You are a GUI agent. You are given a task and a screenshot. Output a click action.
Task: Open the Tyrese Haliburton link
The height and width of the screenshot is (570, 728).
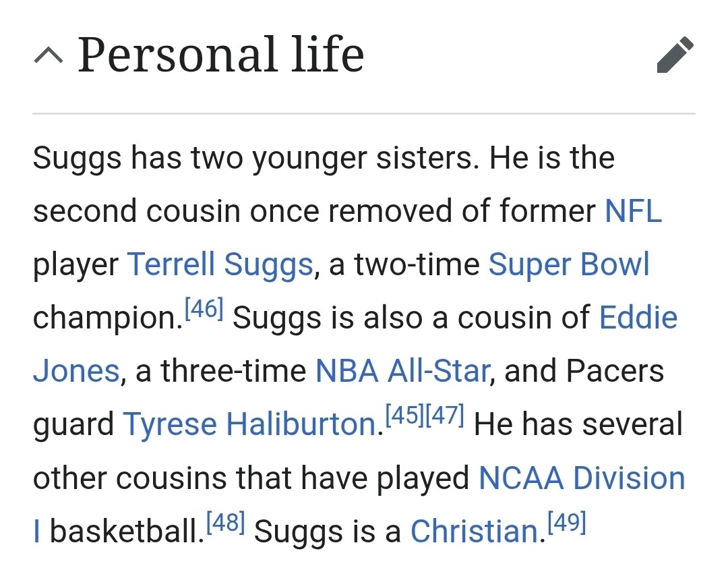tap(250, 424)
